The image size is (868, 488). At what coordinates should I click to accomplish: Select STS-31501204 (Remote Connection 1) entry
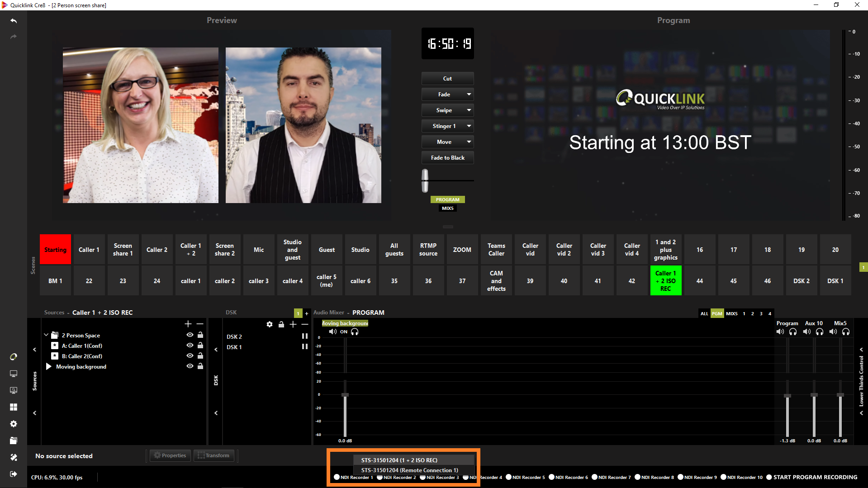pos(413,470)
